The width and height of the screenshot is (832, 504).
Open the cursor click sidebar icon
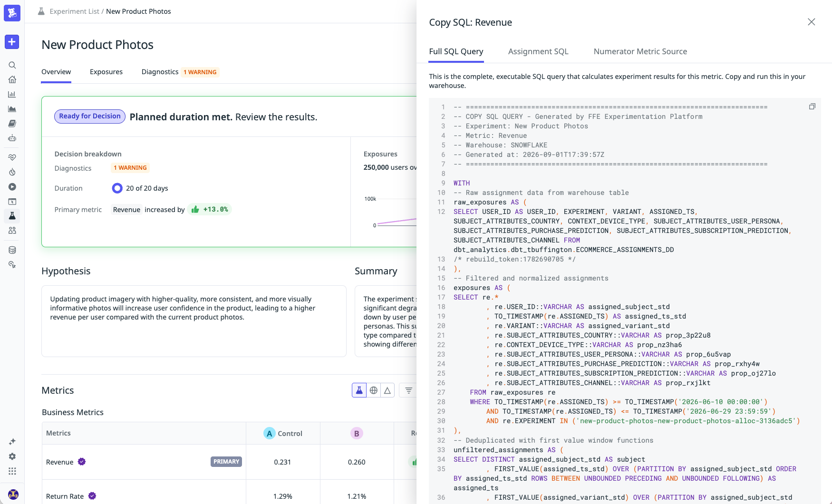pos(12,264)
